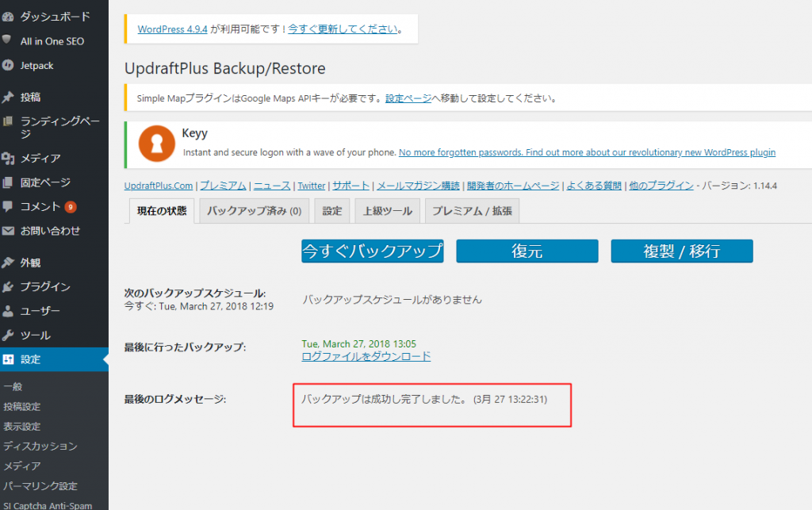This screenshot has width=812, height=510.
Task: Switch to 設定 tab
Action: point(332,211)
